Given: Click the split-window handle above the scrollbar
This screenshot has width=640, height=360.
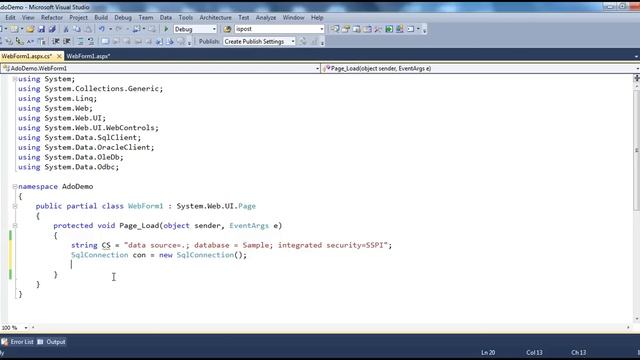Looking at the screenshot, I should pos(637,78).
